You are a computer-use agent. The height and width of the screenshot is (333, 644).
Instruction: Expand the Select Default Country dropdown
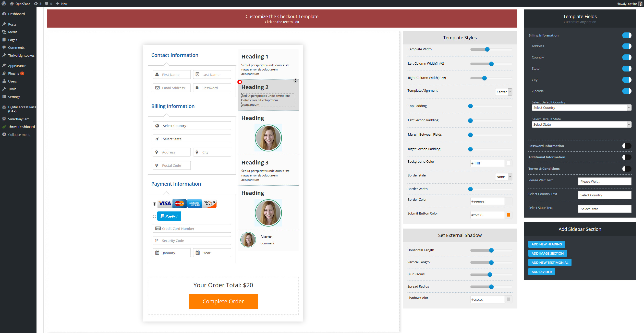(581, 108)
